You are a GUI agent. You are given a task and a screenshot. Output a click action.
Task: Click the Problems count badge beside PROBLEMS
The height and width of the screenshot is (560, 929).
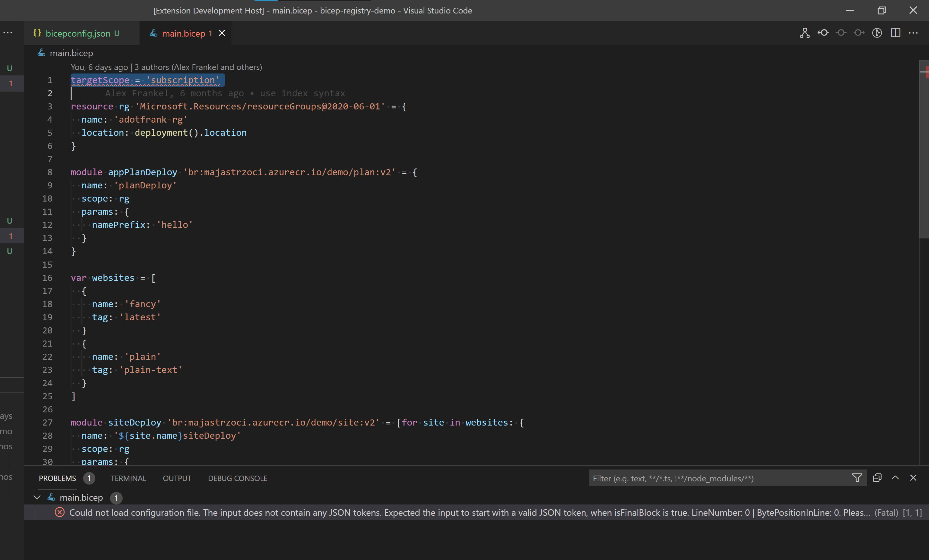[x=89, y=478]
